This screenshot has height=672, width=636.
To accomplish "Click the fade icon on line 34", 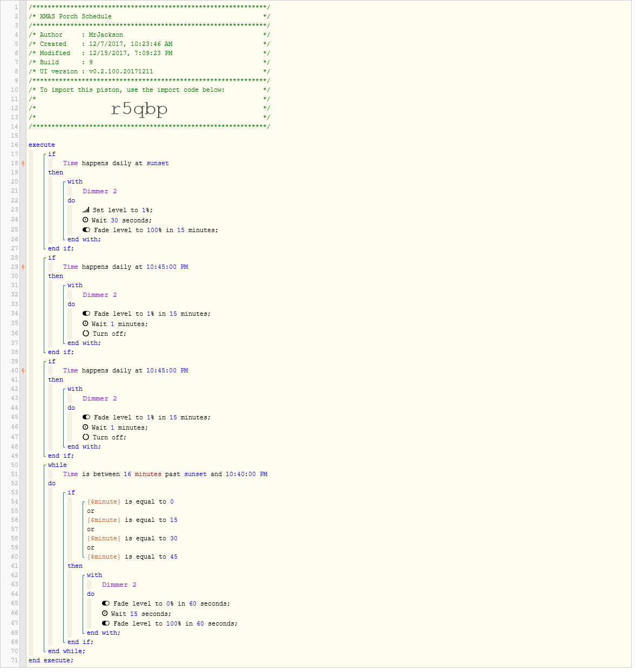I will 86,313.
